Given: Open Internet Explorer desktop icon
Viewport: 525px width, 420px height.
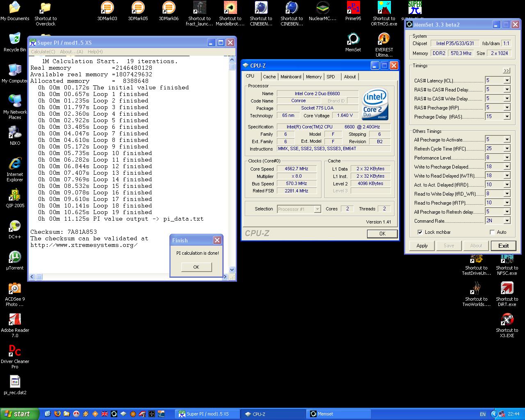Looking at the screenshot, I should click(x=15, y=169).
